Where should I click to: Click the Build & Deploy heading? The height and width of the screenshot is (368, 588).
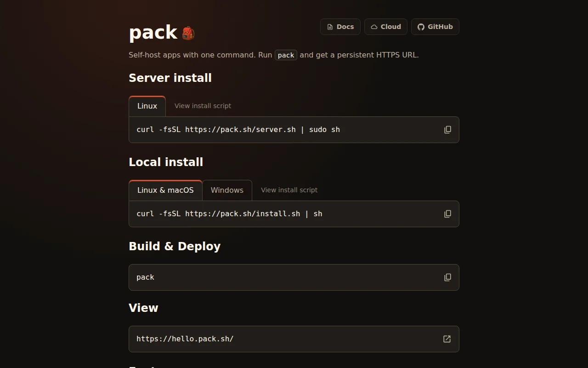[x=175, y=246]
